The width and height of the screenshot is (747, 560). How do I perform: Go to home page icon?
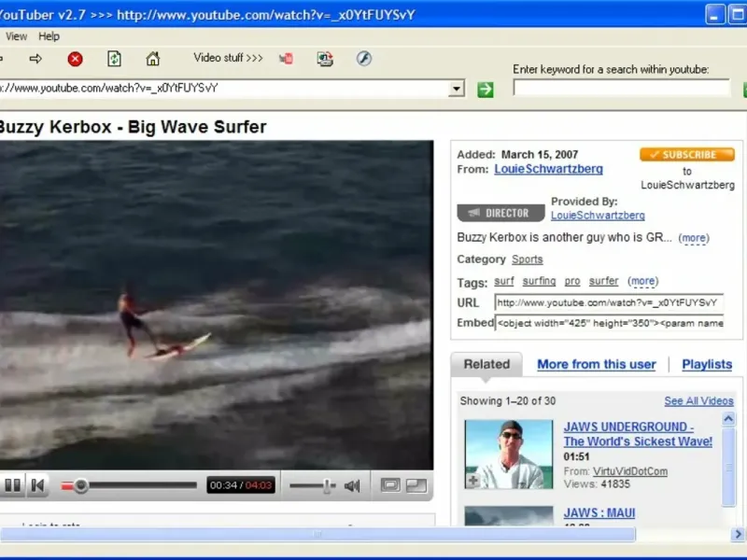(152, 59)
